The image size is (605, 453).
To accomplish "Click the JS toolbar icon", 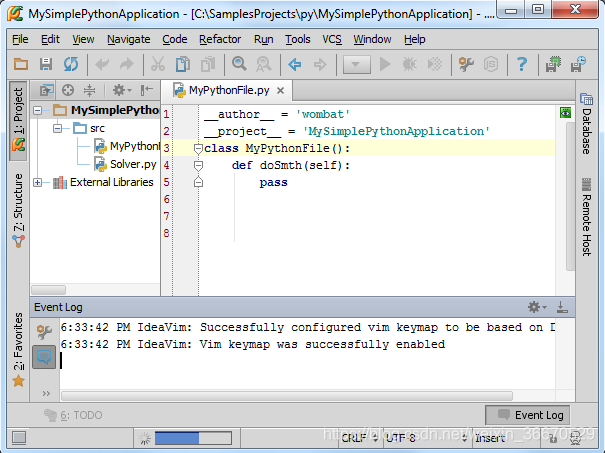I will click(491, 64).
